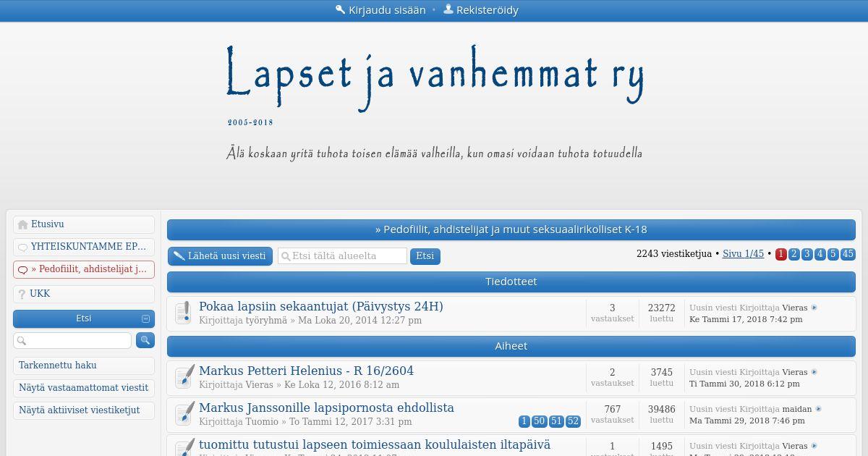Jump to latest post by maidan
868x456 pixels.
click(818, 409)
